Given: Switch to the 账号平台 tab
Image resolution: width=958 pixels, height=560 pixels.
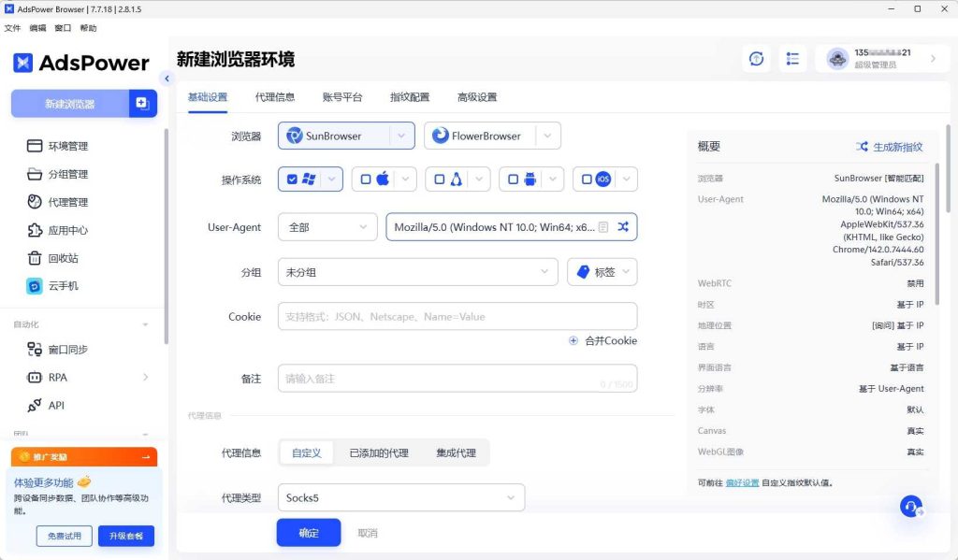Looking at the screenshot, I should 342,97.
